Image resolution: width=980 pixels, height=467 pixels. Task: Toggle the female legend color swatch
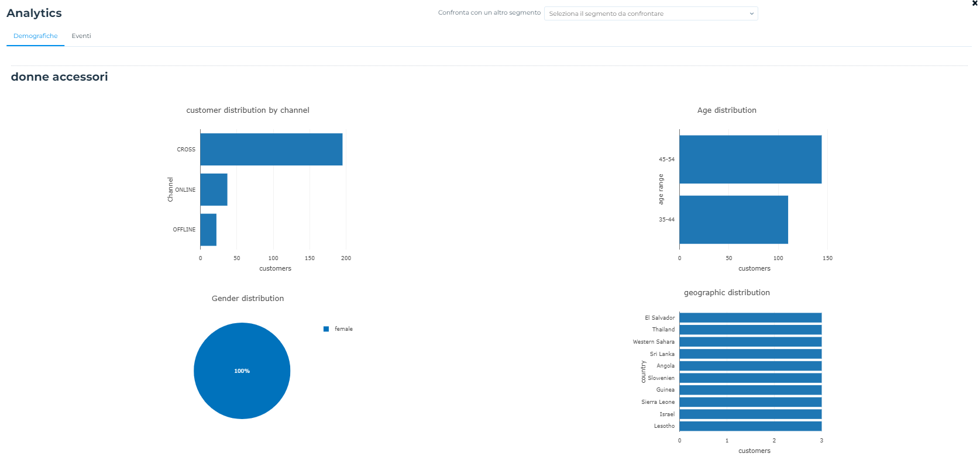coord(326,329)
